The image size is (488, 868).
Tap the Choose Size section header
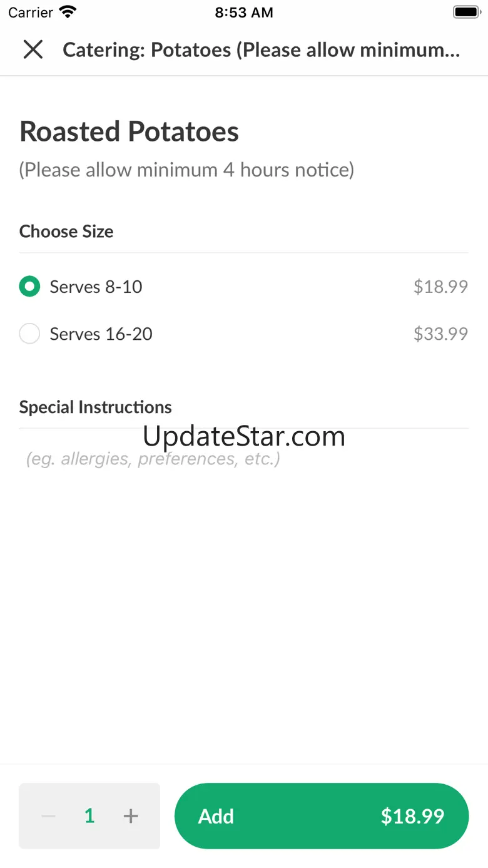coord(66,232)
